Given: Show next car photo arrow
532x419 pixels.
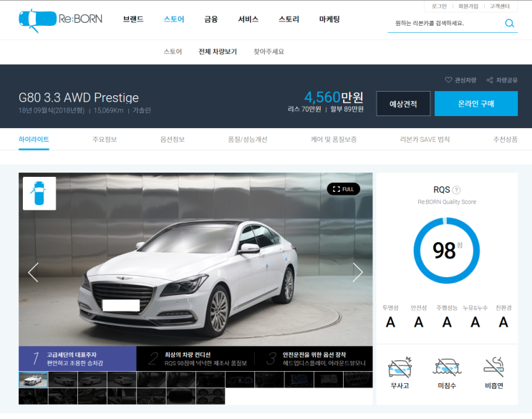Looking at the screenshot, I should [x=357, y=272].
